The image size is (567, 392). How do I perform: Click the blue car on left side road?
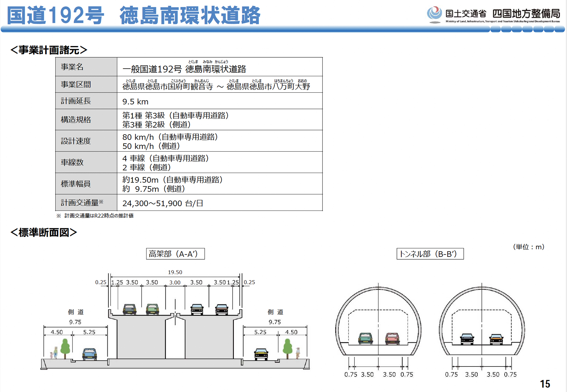coord(89,354)
